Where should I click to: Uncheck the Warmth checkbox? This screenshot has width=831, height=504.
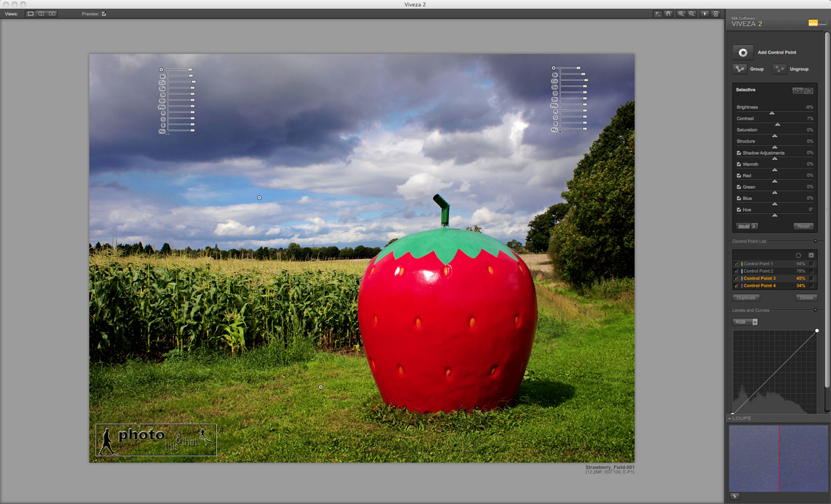pyautogui.click(x=739, y=164)
